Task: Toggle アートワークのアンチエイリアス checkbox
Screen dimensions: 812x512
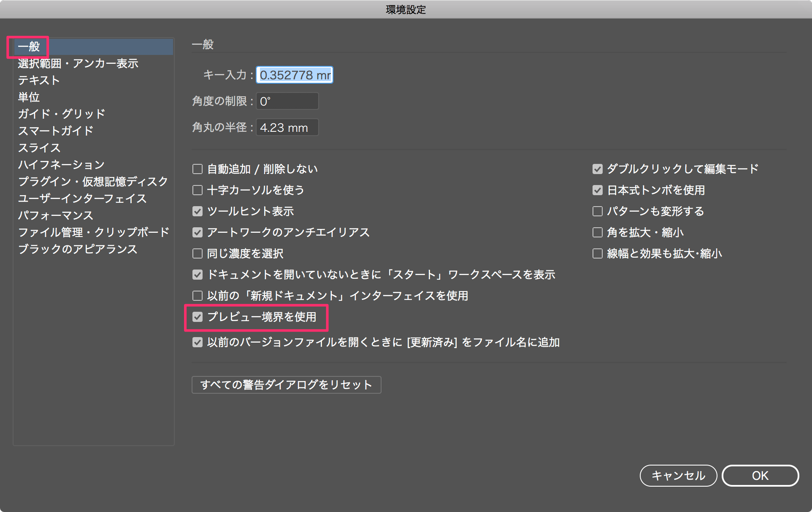Action: coord(198,232)
